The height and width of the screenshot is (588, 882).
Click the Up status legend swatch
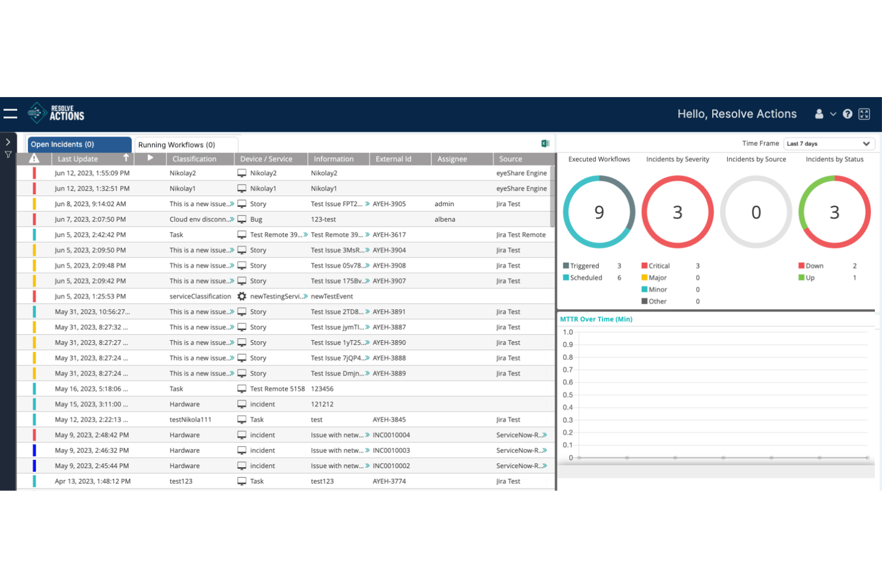(802, 278)
